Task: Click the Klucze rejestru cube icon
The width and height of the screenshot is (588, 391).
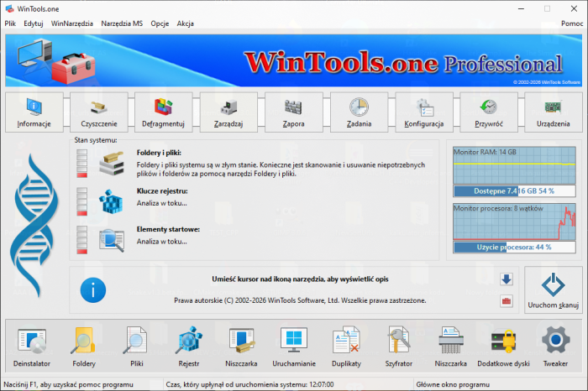Action: [112, 201]
